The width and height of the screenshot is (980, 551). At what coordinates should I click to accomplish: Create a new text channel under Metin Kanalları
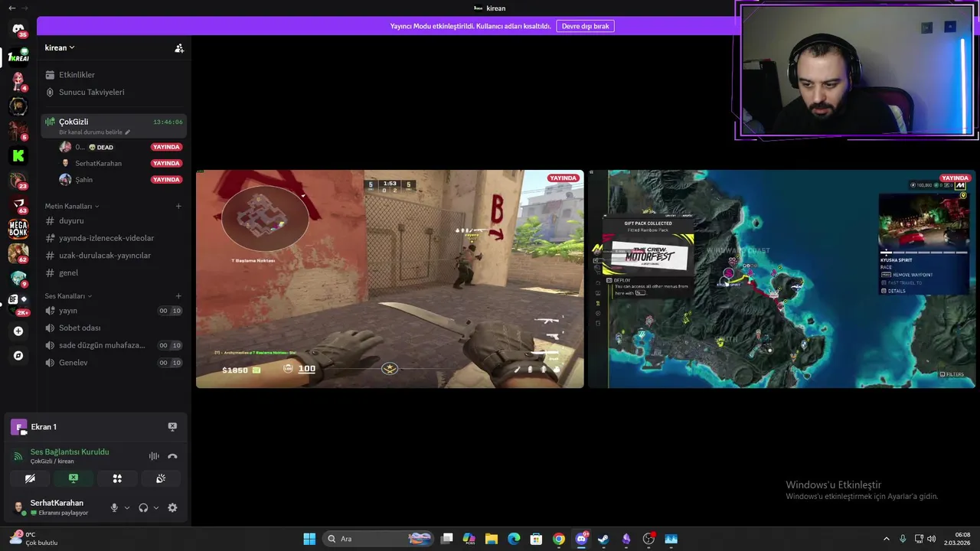coord(178,206)
